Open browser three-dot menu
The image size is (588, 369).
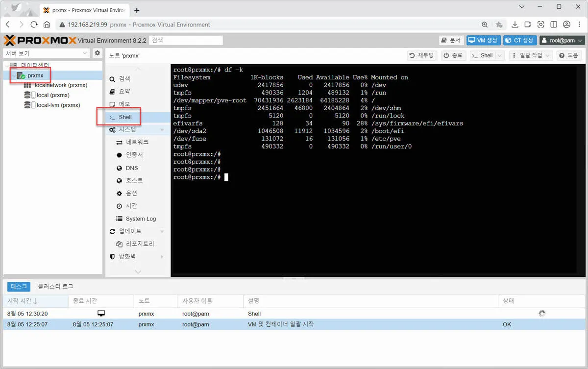click(x=579, y=25)
